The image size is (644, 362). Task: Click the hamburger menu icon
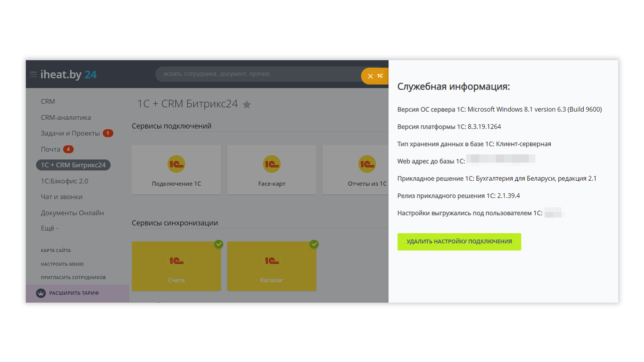pyautogui.click(x=33, y=74)
